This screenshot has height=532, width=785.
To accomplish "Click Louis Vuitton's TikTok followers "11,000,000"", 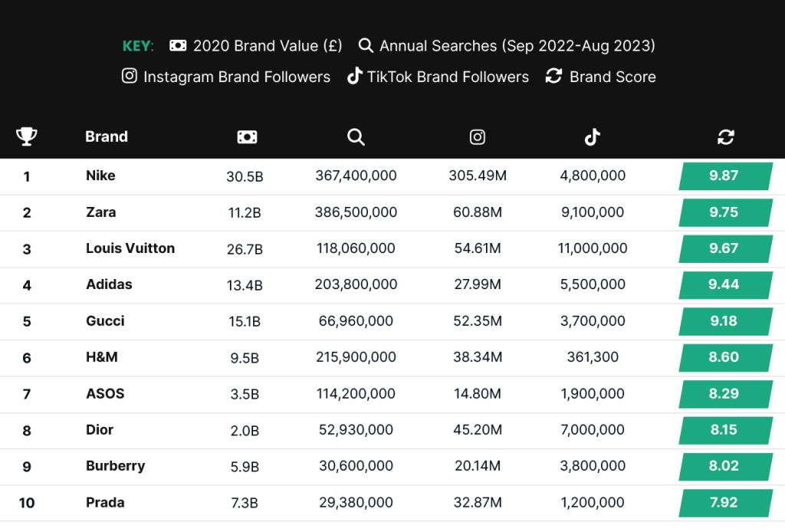I will [593, 248].
